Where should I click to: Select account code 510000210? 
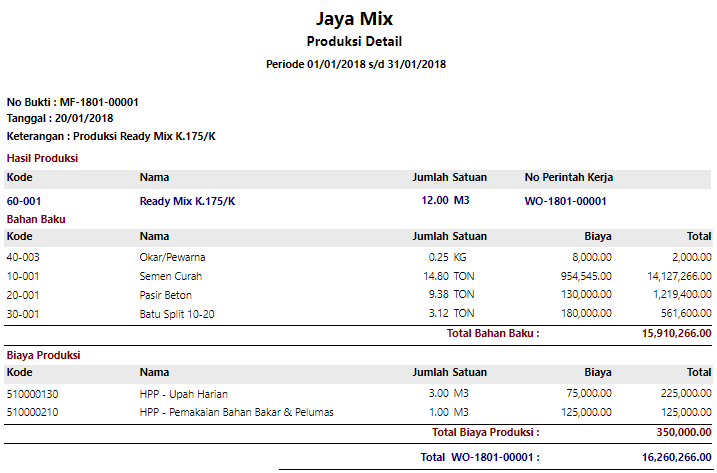click(x=33, y=412)
